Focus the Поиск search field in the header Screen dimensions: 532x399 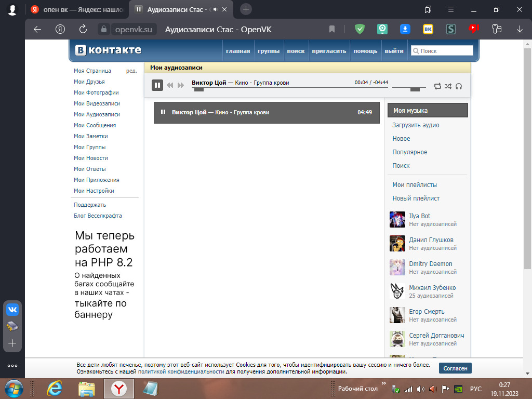point(442,50)
